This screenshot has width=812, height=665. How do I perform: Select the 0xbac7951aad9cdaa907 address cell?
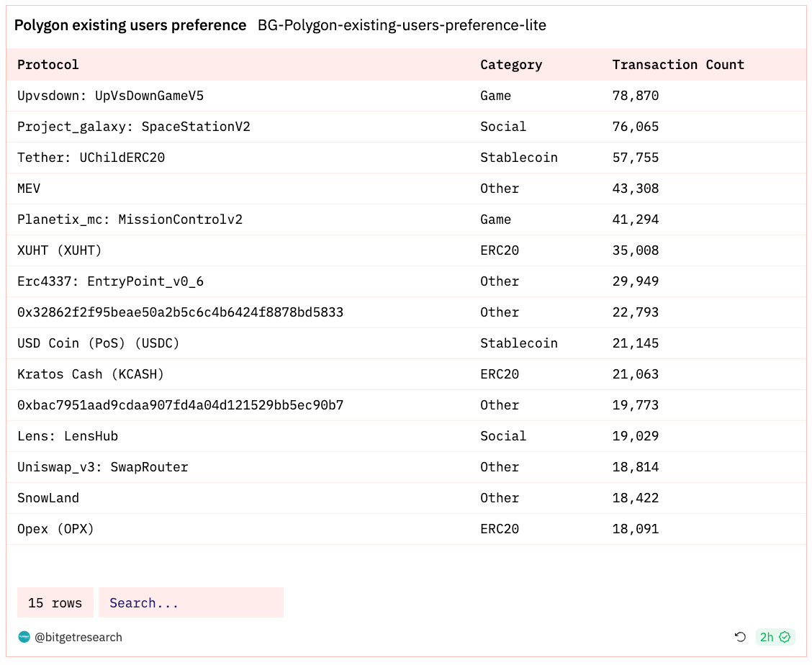point(180,405)
